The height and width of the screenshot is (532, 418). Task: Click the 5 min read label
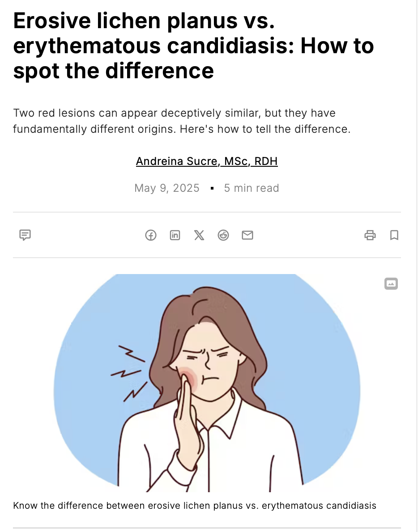point(252,188)
